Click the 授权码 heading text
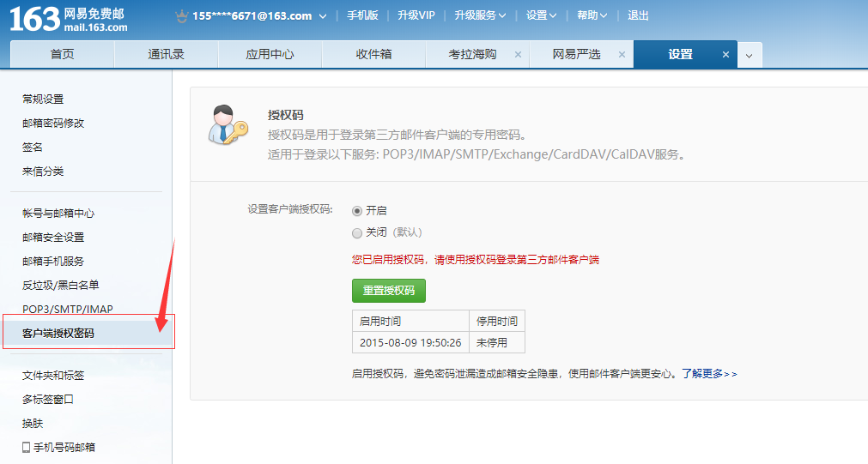 (286, 115)
